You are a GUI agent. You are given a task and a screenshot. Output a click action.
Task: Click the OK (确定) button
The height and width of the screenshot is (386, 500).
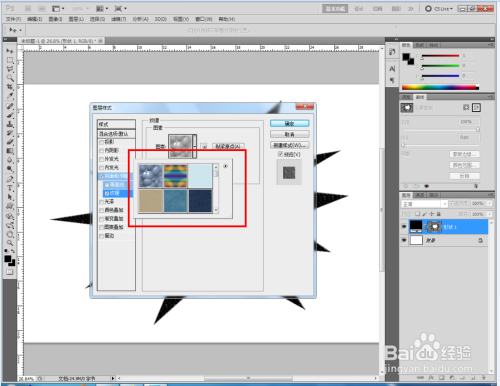click(289, 123)
